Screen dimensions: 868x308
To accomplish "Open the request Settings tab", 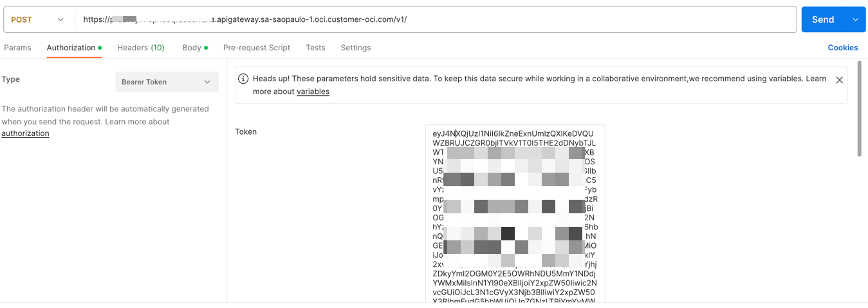I will pyautogui.click(x=355, y=48).
